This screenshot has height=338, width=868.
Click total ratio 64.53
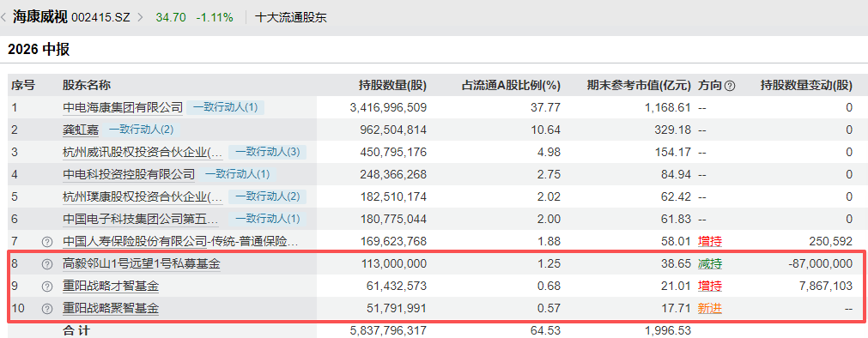click(x=547, y=331)
